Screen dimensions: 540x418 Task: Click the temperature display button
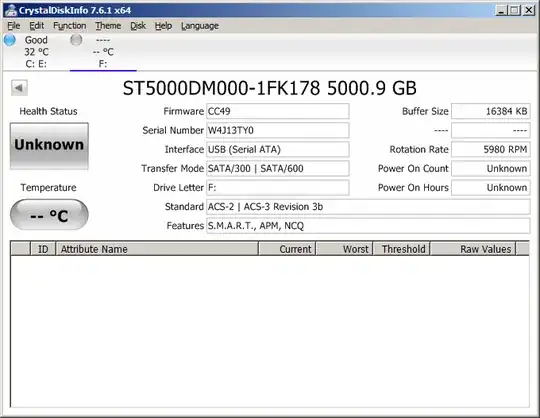pyautogui.click(x=49, y=215)
